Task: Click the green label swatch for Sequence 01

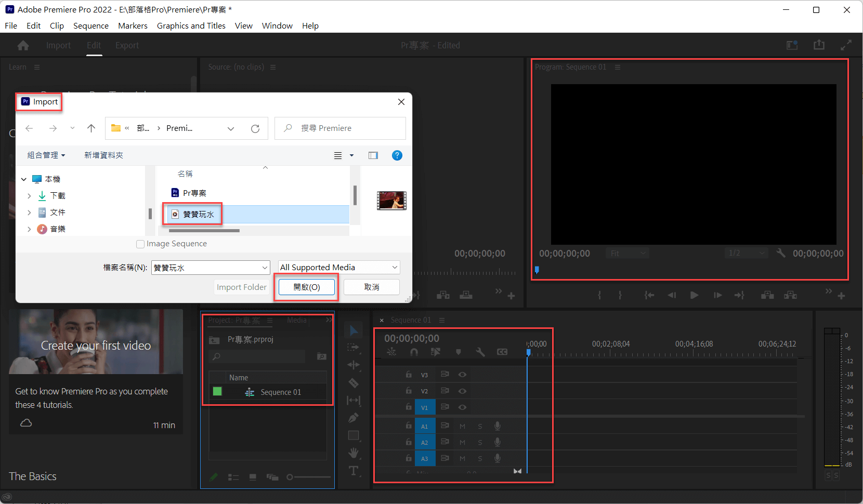Action: pyautogui.click(x=217, y=391)
